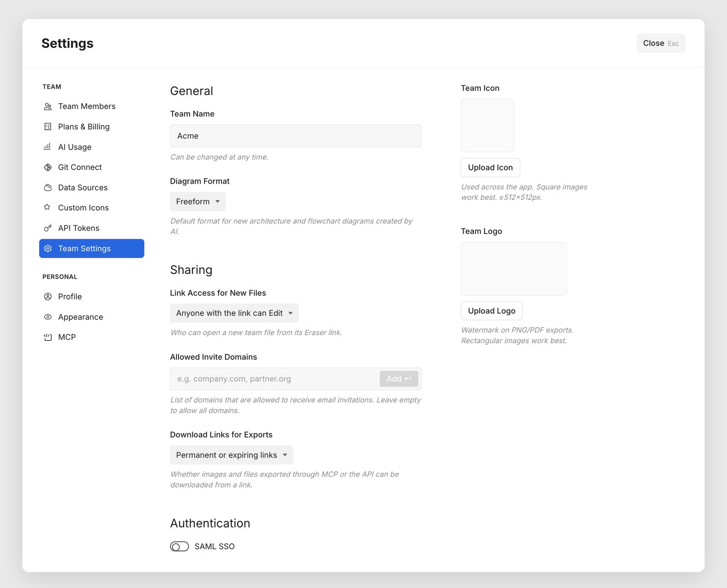The height and width of the screenshot is (588, 727).
Task: Enable the SAML SSO toggle
Action: tap(179, 547)
